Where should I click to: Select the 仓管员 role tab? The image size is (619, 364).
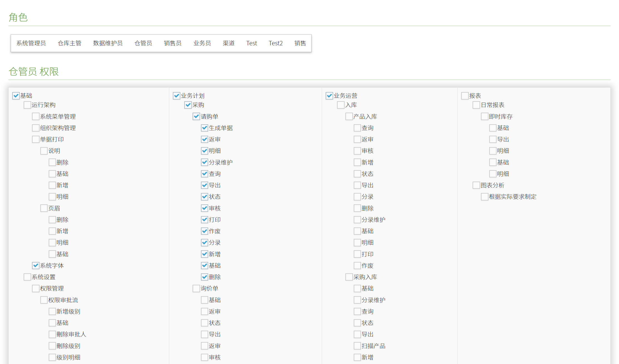143,43
